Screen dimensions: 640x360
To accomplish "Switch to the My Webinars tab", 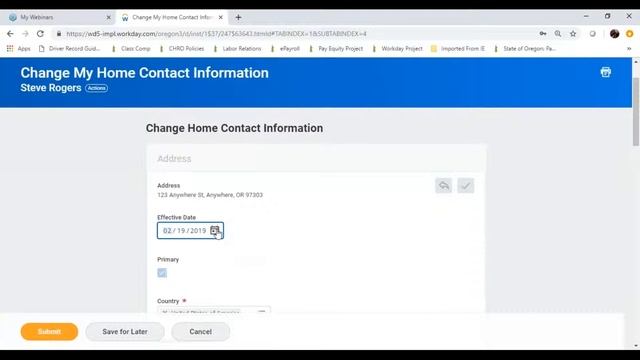I will click(60, 17).
